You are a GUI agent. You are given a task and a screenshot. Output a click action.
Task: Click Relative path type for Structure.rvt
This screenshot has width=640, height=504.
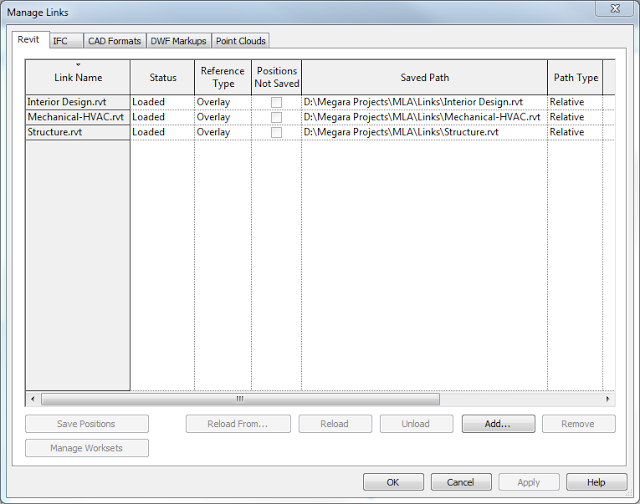575,132
